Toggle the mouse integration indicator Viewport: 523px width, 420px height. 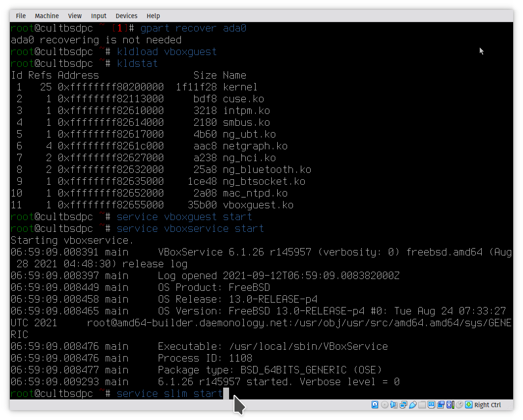pos(459,405)
